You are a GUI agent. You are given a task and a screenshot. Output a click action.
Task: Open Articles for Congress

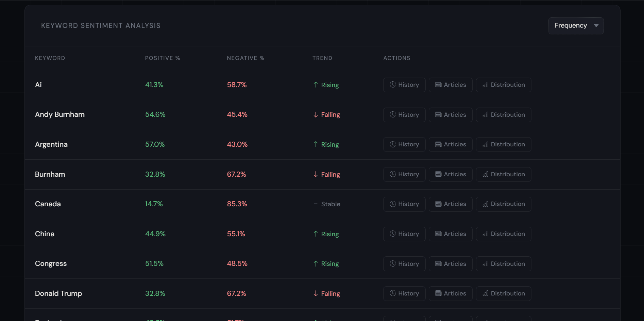(451, 264)
